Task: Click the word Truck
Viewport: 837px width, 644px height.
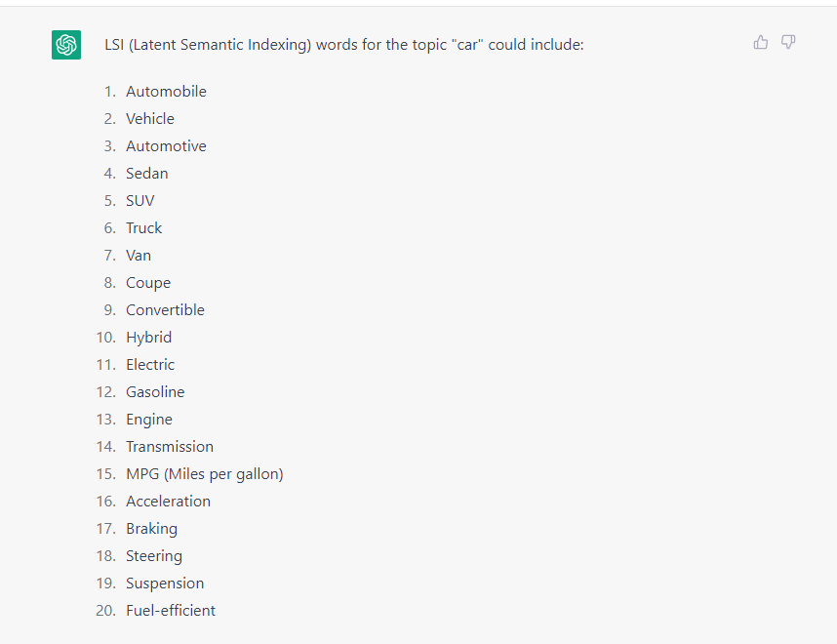Action: click(143, 228)
